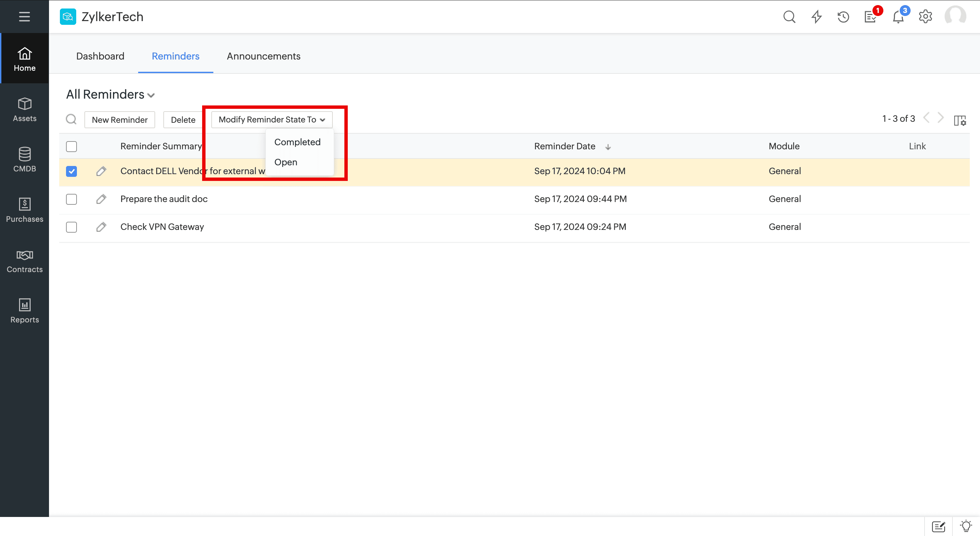980x536 pixels.
Task: Toggle the select-all reminders header checkbox
Action: pos(71,146)
